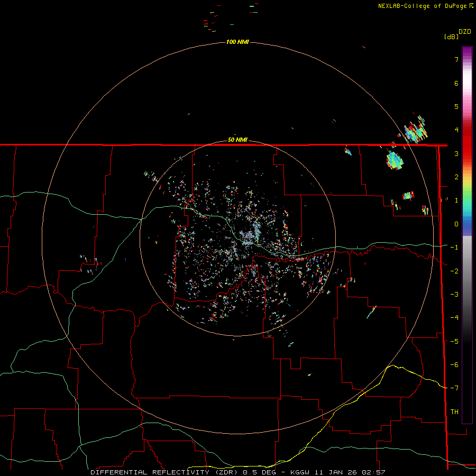Click the purple top of the color bar
This screenshot has width=476, height=476.
[467, 52]
